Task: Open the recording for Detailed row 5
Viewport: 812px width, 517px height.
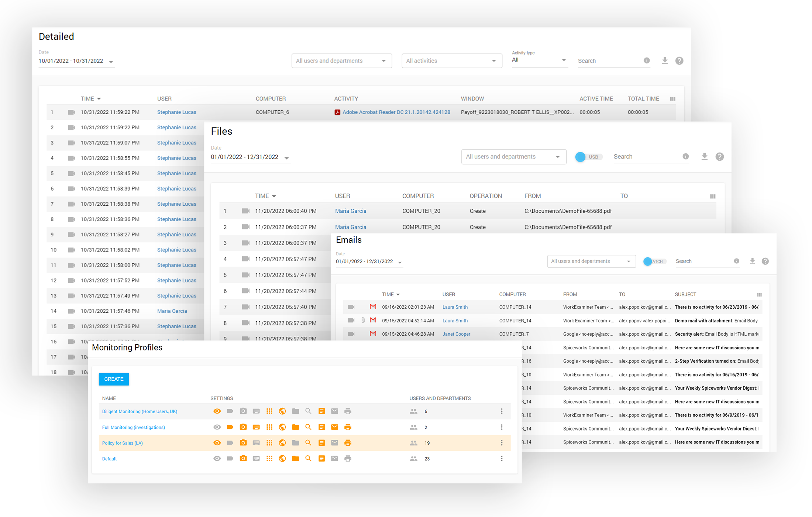Action: (x=72, y=173)
